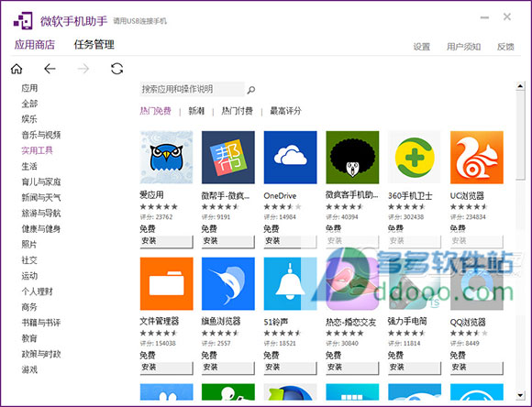This screenshot has height=407, width=532.
Task: Click the search magnifier icon
Action: (x=250, y=90)
